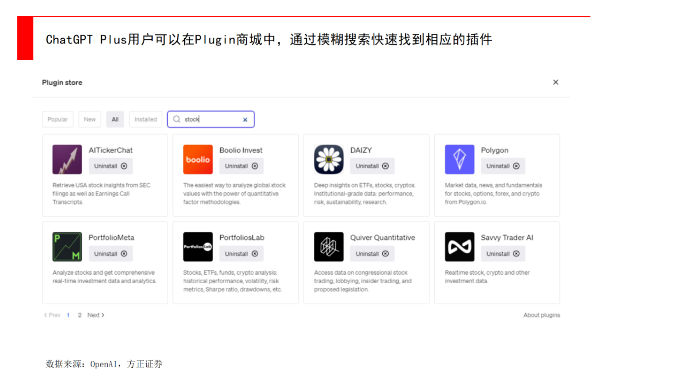Uninstall the PortfoliosLab plugin
This screenshot has width=674, height=386.
click(241, 254)
